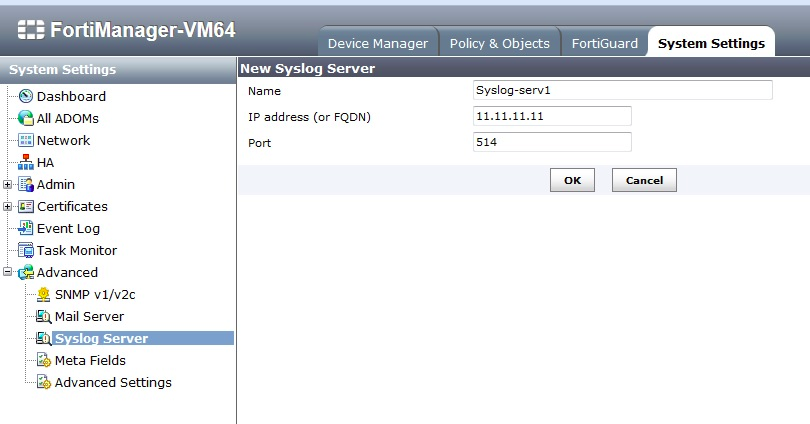Click the Meta Fields icon
Screen dimensions: 810x424
[x=44, y=360]
